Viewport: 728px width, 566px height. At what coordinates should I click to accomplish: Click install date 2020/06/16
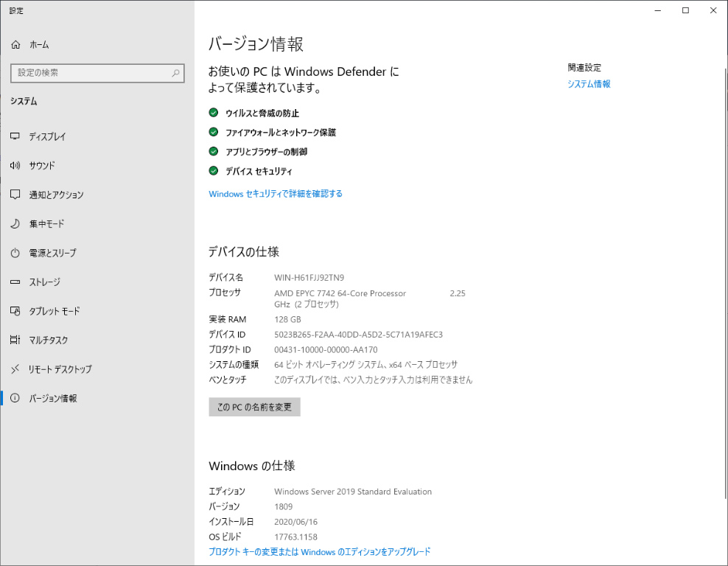coord(295,522)
